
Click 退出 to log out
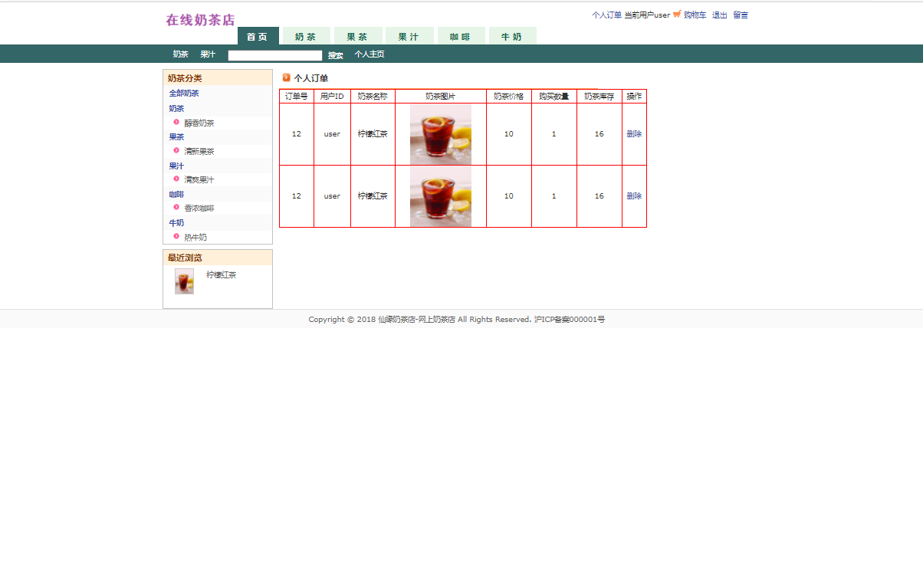point(719,14)
